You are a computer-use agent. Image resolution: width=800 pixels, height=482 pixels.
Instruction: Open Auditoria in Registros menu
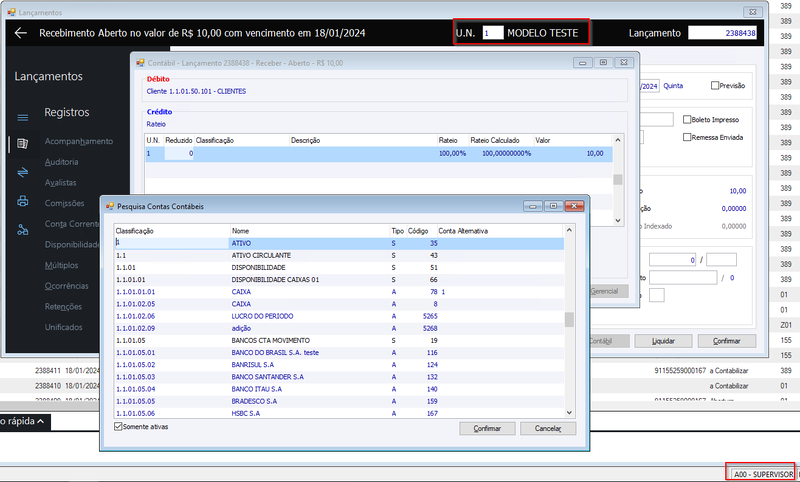point(61,162)
